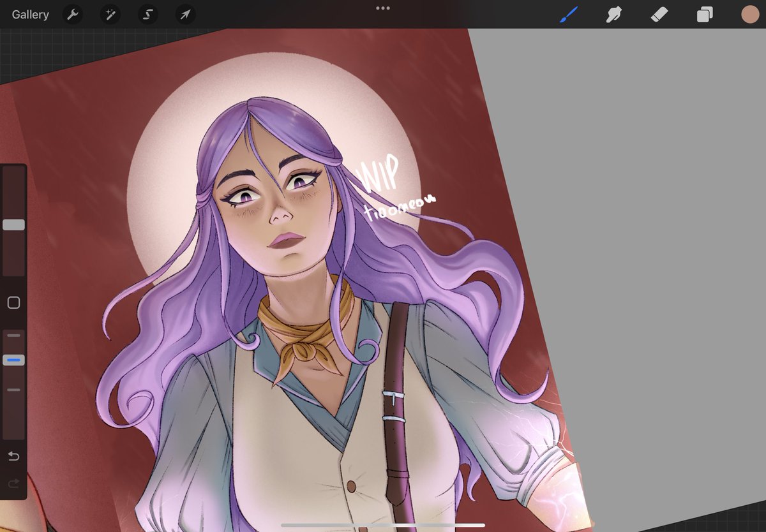The image size is (766, 532).
Task: Select the Eraser tool
Action: [659, 14]
